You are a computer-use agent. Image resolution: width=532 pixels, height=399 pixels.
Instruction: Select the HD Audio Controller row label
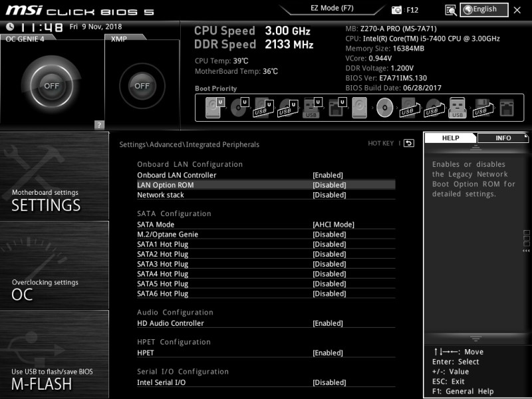(x=170, y=323)
